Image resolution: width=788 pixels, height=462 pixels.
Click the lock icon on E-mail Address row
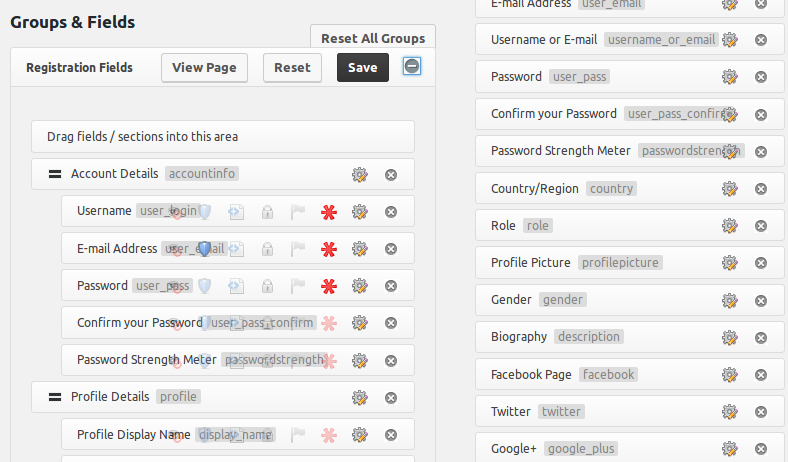(x=267, y=249)
